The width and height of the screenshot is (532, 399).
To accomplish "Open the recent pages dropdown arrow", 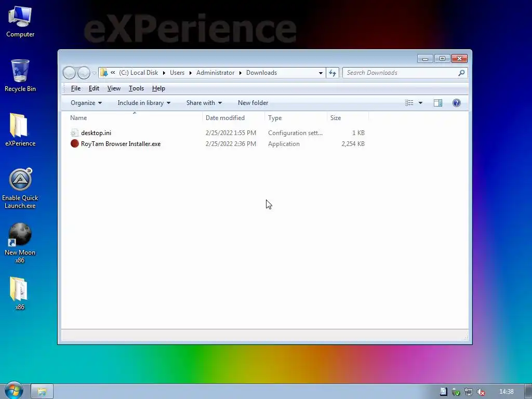I will [94, 73].
